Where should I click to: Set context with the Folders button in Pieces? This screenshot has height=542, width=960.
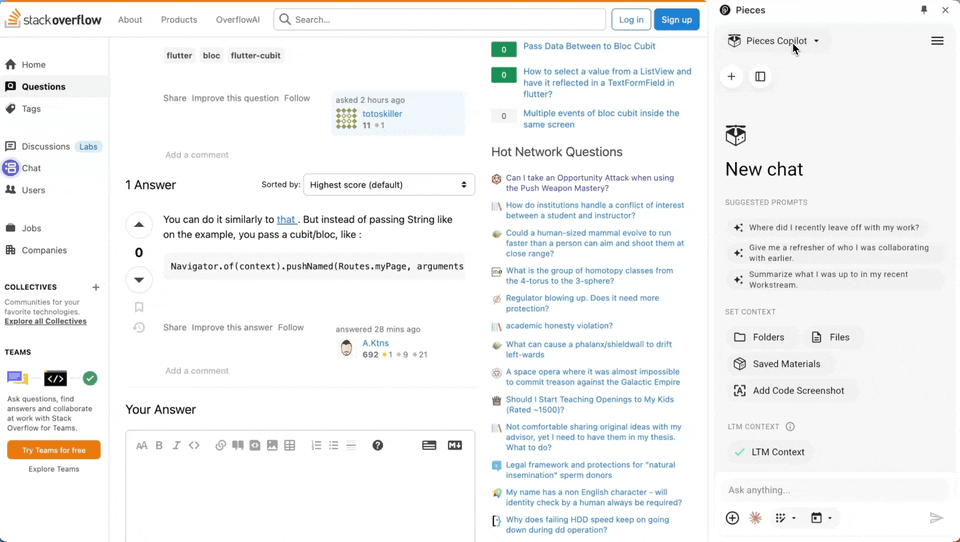click(760, 337)
